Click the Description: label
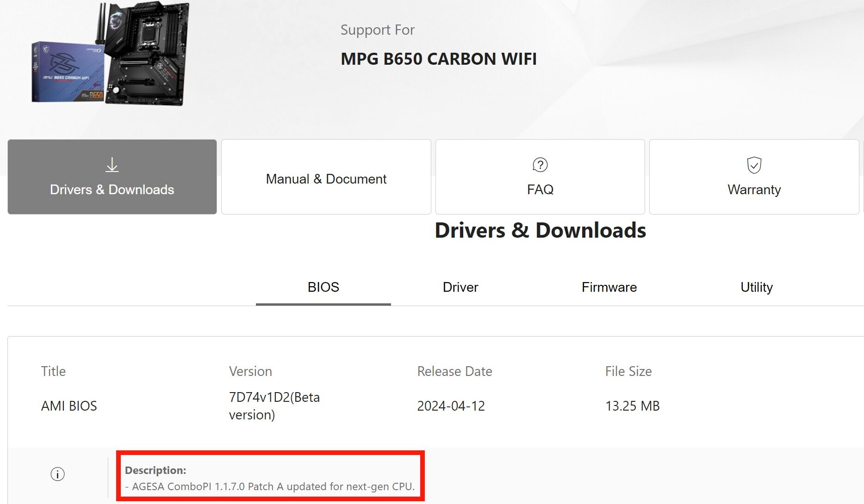 click(155, 470)
